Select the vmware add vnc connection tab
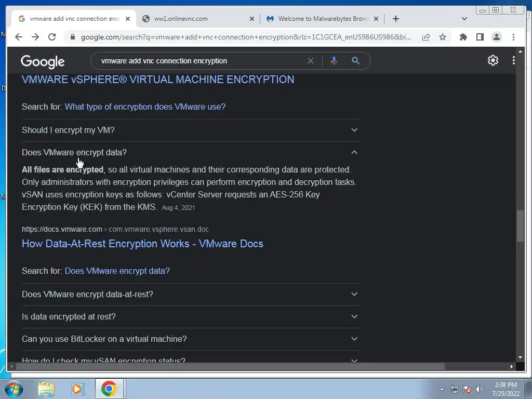The image size is (532, 399). (x=74, y=19)
